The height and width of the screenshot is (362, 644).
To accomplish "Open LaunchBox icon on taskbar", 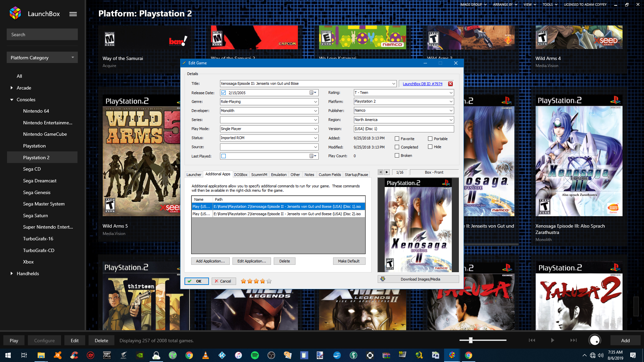I will (452, 355).
